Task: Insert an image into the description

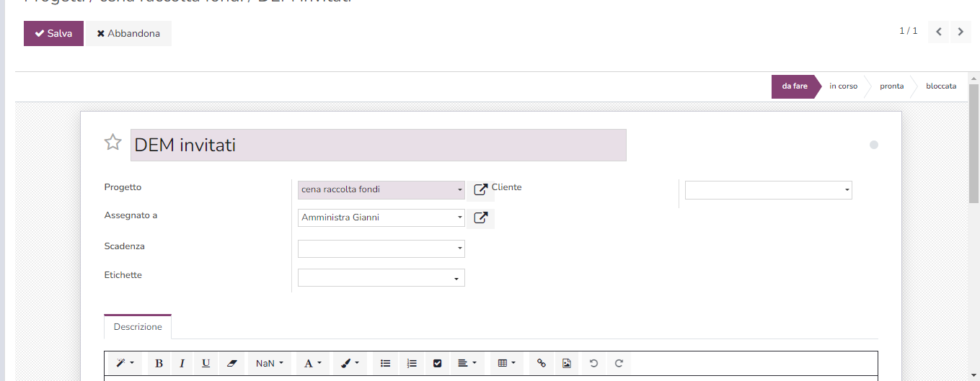Action: pyautogui.click(x=567, y=364)
